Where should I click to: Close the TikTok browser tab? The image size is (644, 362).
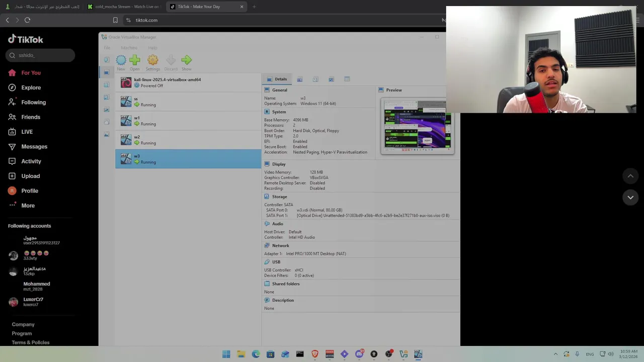coord(242,7)
